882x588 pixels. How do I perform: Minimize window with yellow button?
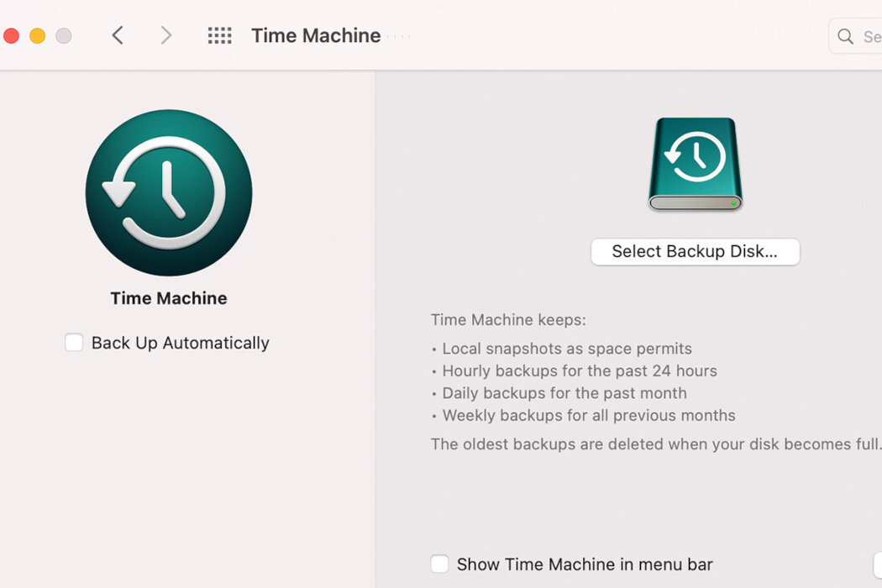pyautogui.click(x=37, y=36)
